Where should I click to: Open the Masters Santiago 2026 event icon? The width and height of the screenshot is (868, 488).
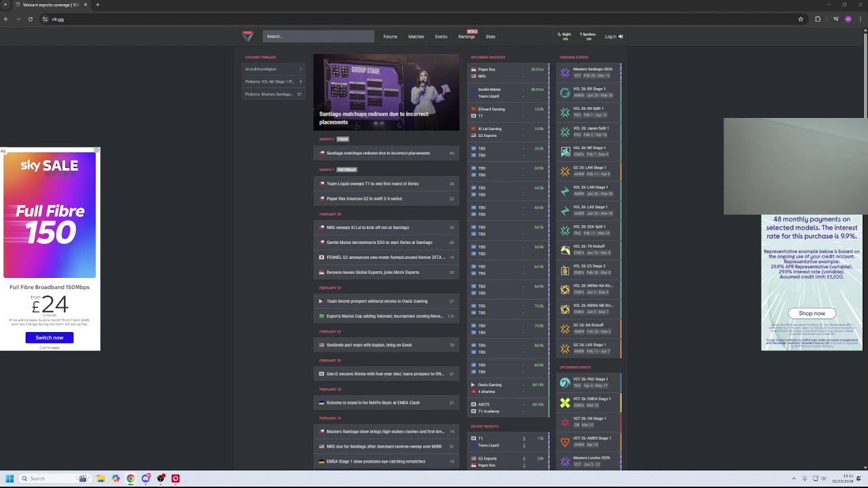coord(565,73)
